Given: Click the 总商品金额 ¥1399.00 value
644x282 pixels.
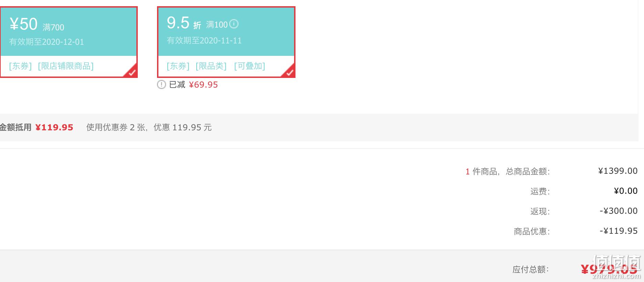Looking at the screenshot, I should (x=618, y=171).
